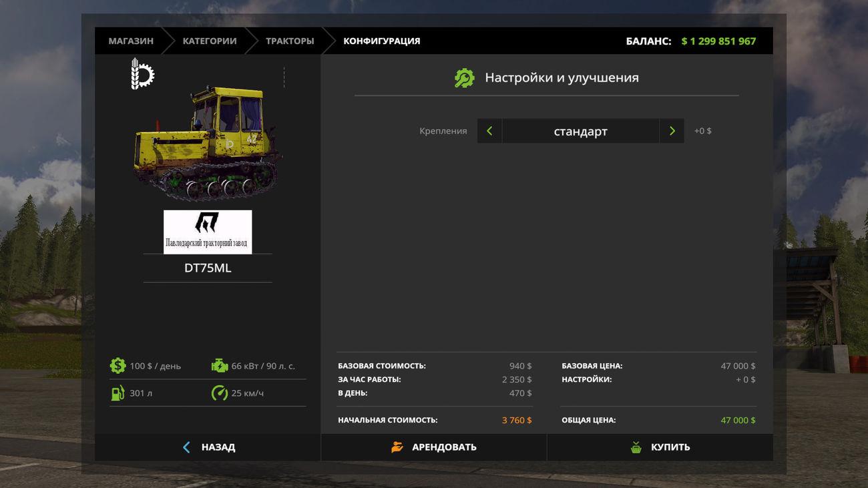The width and height of the screenshot is (868, 488).
Task: Click the Павлодарский тракторный завод logo
Action: tap(208, 232)
